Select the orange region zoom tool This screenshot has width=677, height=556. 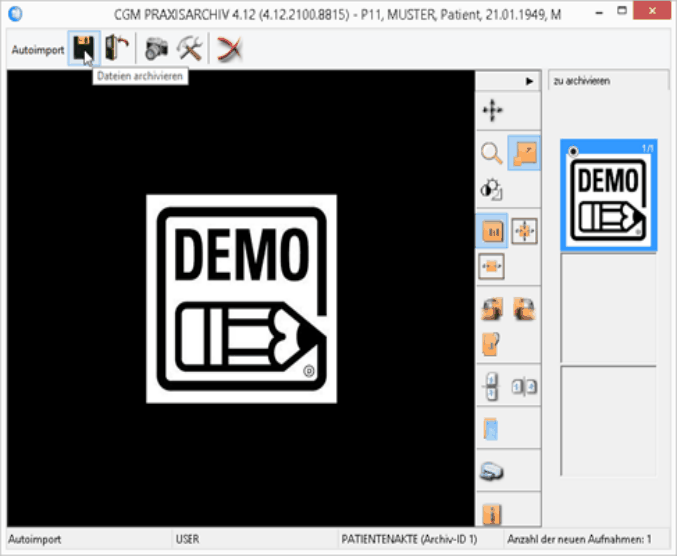tap(524, 153)
